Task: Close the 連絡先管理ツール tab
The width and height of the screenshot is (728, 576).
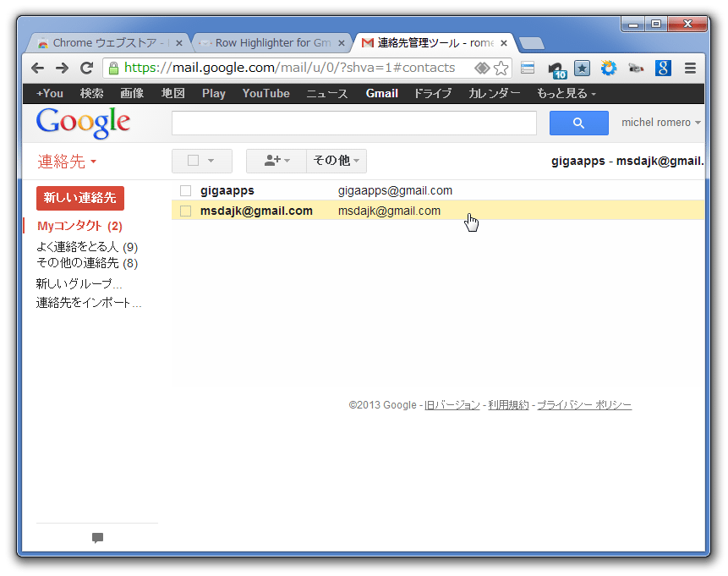Action: 504,43
